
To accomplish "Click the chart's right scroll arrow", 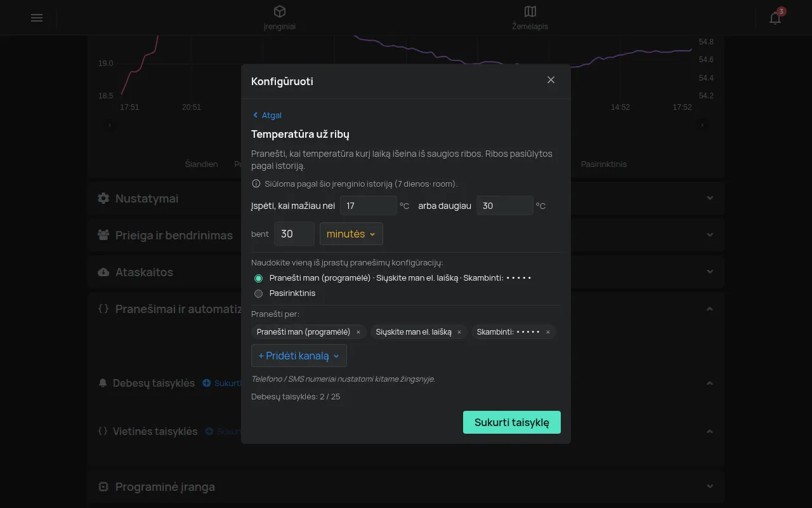I will click(x=702, y=125).
